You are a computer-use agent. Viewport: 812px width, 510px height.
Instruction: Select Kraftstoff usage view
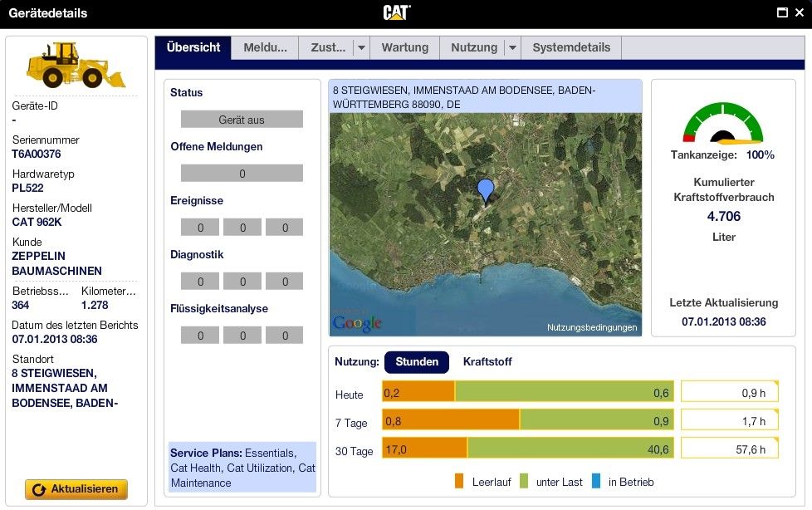[x=487, y=362]
